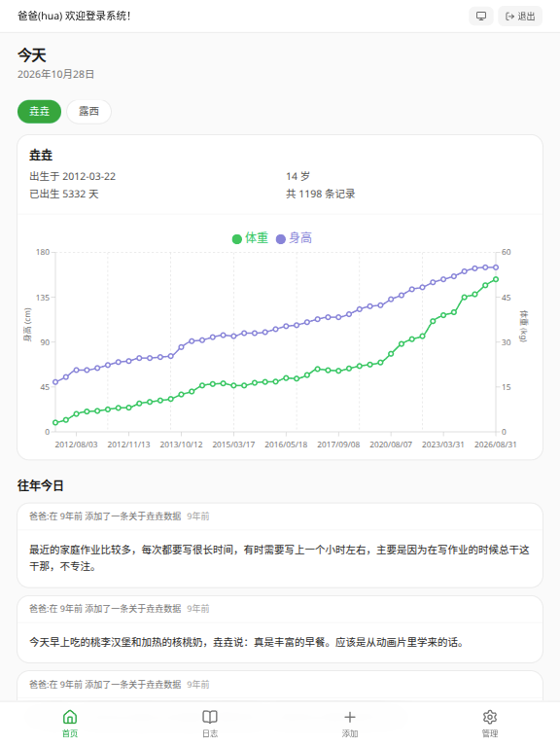Click the 2017/09/08 axis date label

(338, 445)
